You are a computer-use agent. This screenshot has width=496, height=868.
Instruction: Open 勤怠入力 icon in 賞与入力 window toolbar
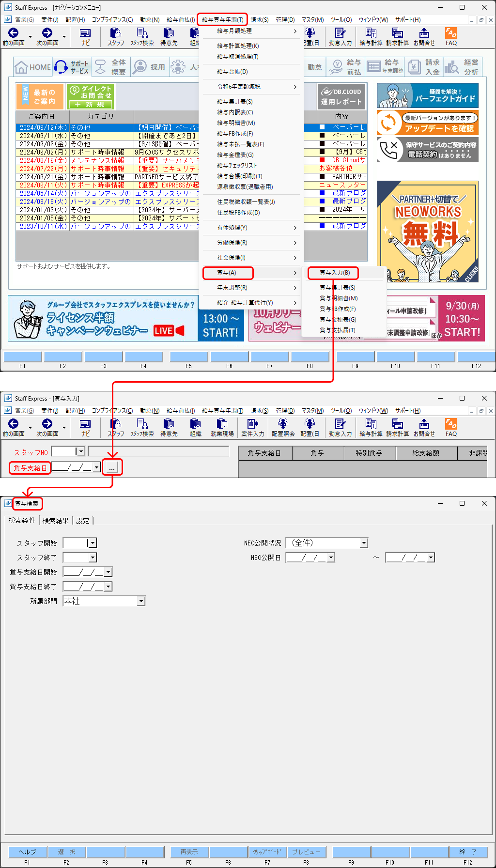tap(340, 427)
